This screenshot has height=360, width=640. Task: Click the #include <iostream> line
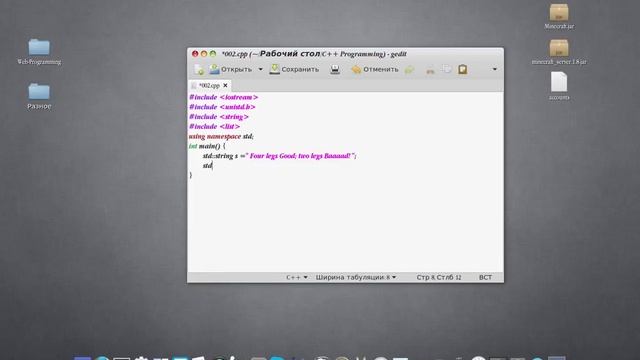pos(223,97)
